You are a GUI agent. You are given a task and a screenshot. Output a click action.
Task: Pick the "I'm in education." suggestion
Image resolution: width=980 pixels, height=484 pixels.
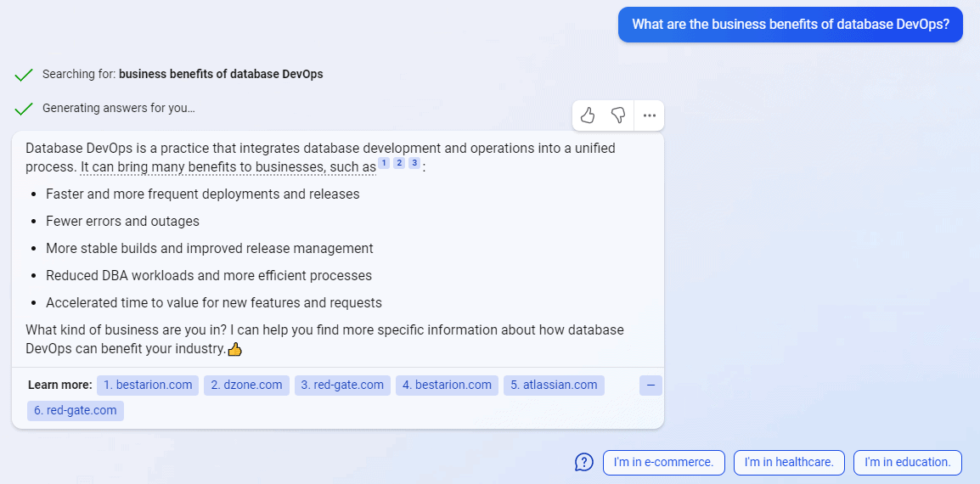[907, 463]
